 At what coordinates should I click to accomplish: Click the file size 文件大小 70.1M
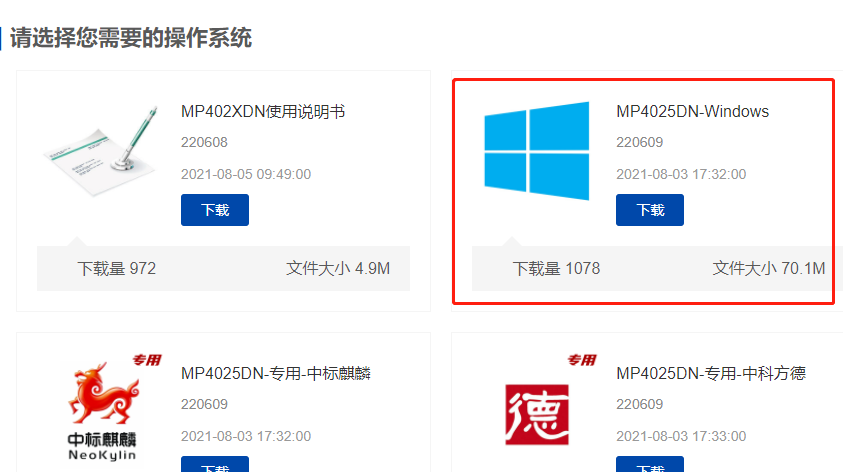click(769, 268)
